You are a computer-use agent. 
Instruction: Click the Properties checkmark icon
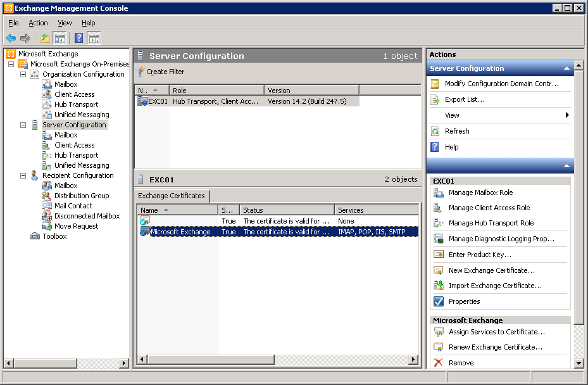coord(439,301)
